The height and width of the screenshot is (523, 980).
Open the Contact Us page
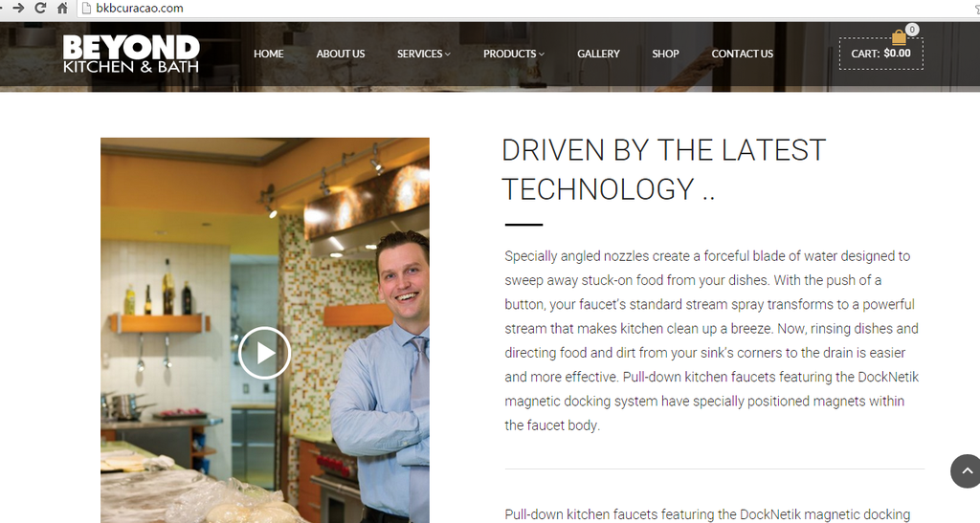click(x=742, y=54)
